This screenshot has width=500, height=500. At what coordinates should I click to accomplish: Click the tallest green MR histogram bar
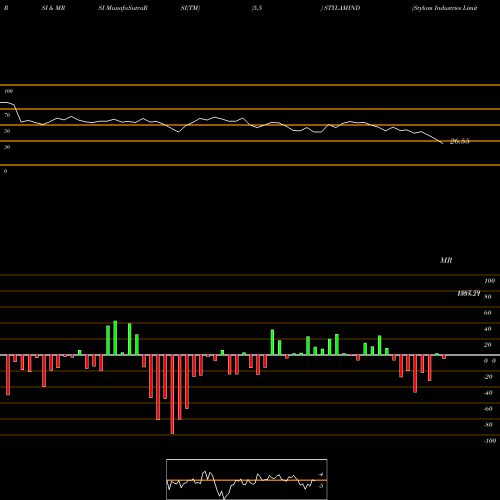coord(115,338)
